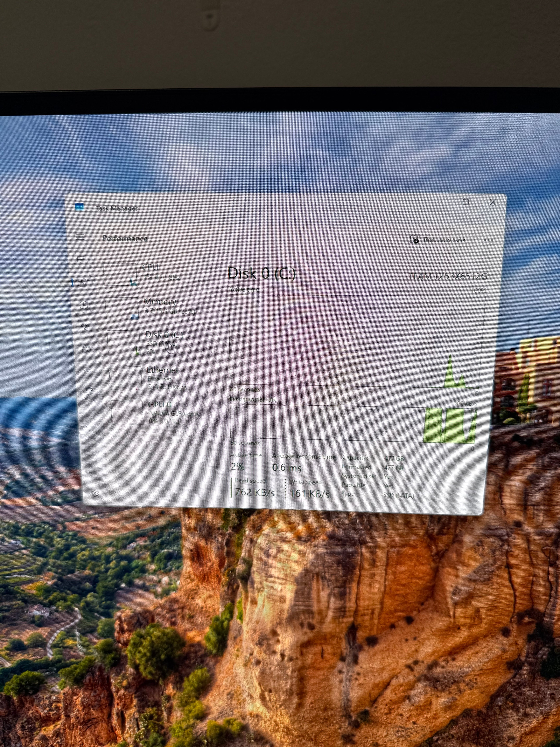Click the Run new task button

[x=437, y=239]
